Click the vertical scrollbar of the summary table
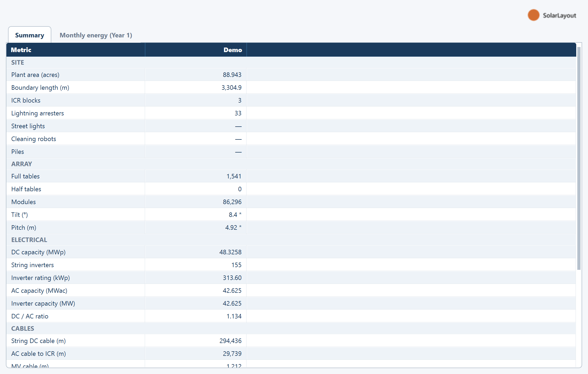The height and width of the screenshot is (374, 588). pyautogui.click(x=579, y=158)
